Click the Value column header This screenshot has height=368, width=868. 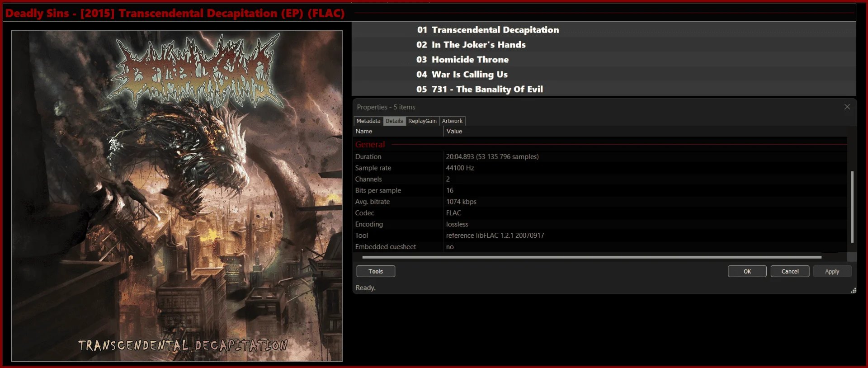coord(646,131)
